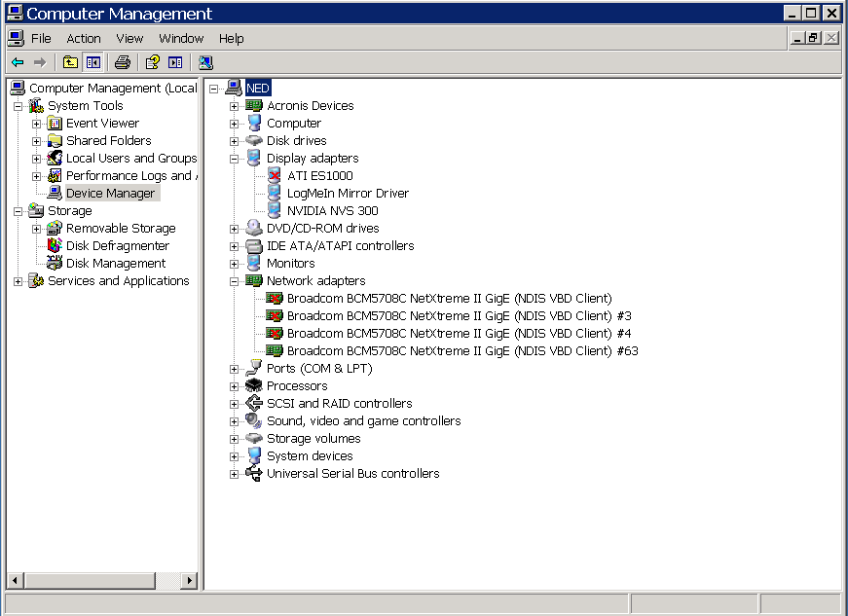Select the Shared Folders icon
This screenshot has width=848, height=616.
[x=55, y=141]
